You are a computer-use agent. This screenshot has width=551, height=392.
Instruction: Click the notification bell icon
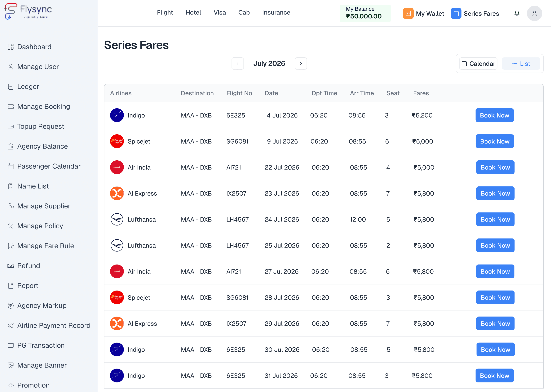(517, 13)
